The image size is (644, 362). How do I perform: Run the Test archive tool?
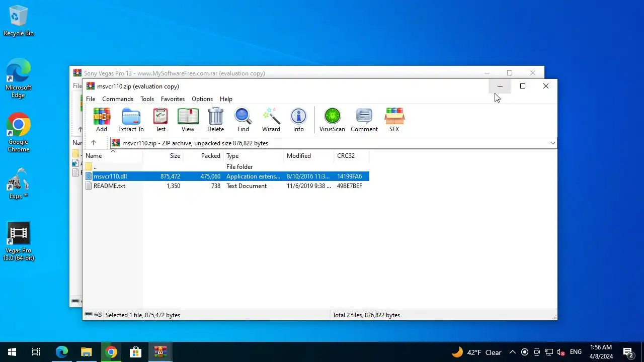tap(160, 120)
